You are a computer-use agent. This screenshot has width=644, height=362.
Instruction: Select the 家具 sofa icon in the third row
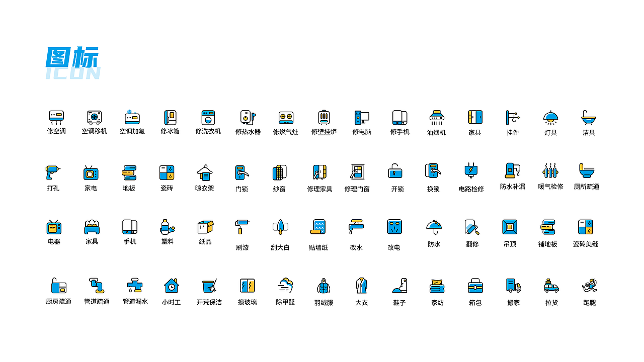(x=92, y=227)
